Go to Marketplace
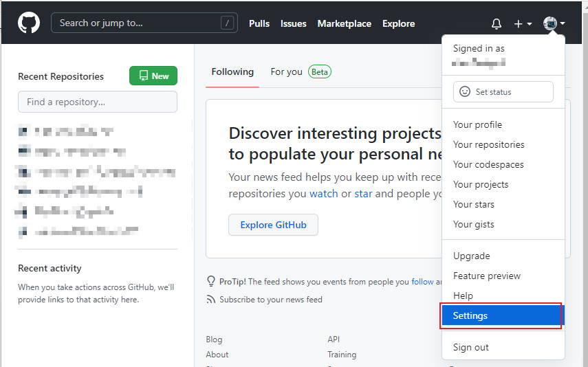 click(x=345, y=23)
